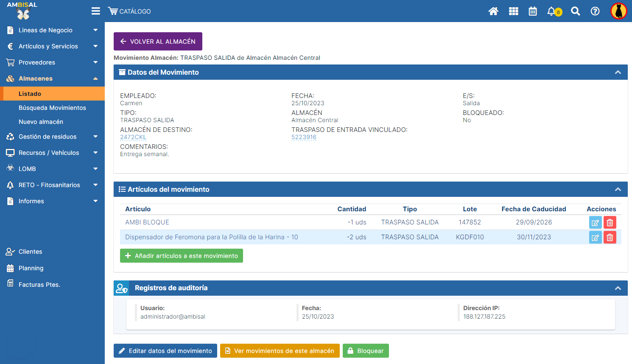Collapse the Registros de auditoría panel
The height and width of the screenshot is (364, 632).
[x=618, y=288]
